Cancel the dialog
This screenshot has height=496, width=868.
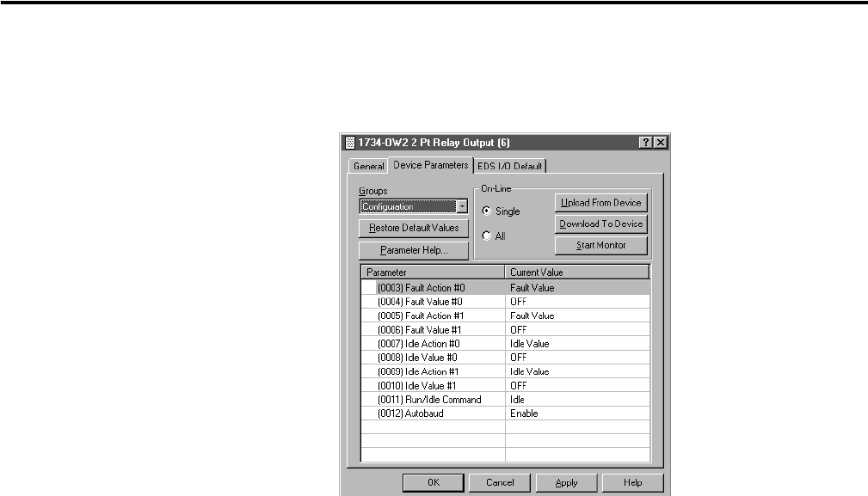click(x=500, y=483)
